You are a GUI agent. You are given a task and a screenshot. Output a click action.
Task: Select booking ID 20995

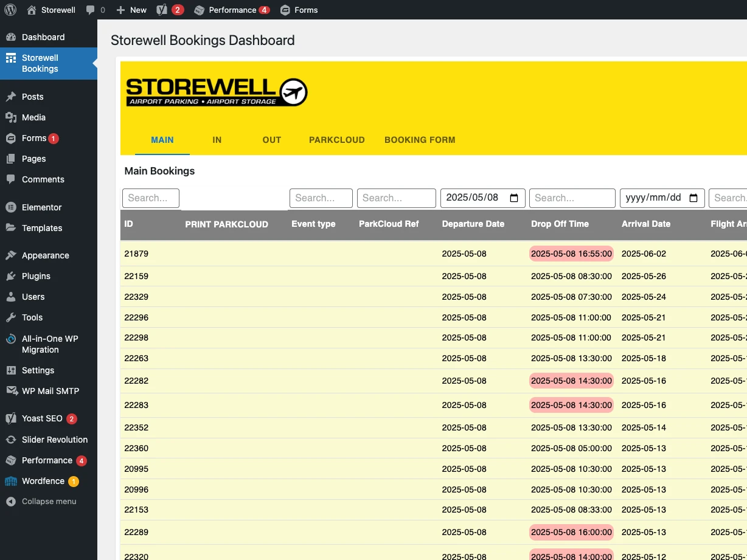(136, 469)
